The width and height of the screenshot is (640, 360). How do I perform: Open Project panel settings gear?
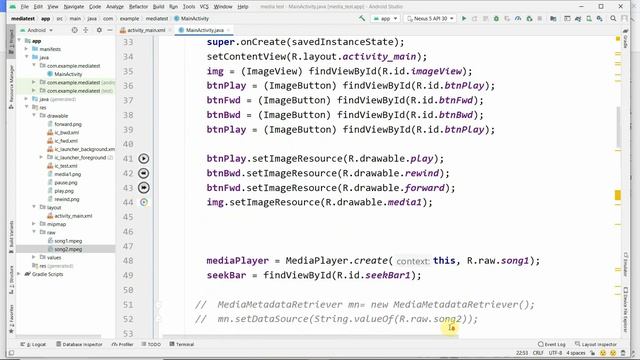[99, 30]
